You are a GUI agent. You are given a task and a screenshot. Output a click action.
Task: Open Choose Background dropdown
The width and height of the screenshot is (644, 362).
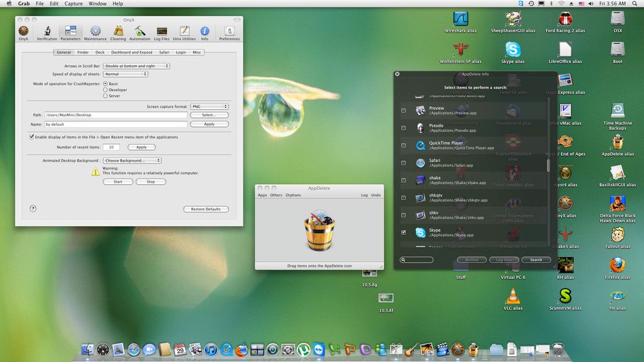coord(132,160)
